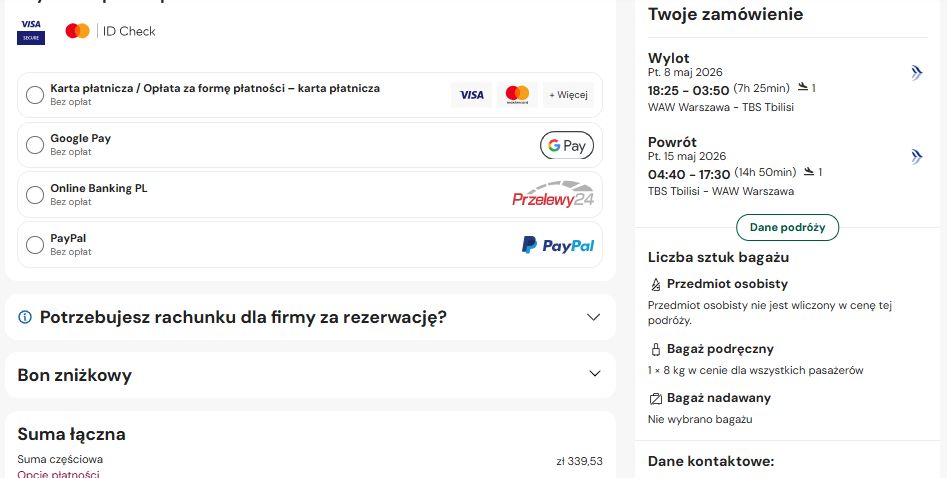The width and height of the screenshot is (947, 478).
Task: Select Online Banking PL radio button
Action: click(35, 195)
